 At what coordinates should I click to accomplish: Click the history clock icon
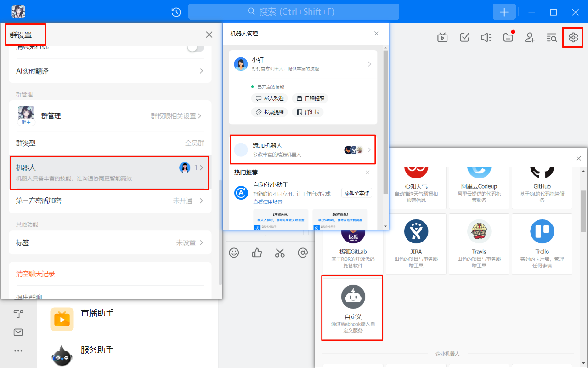[176, 12]
